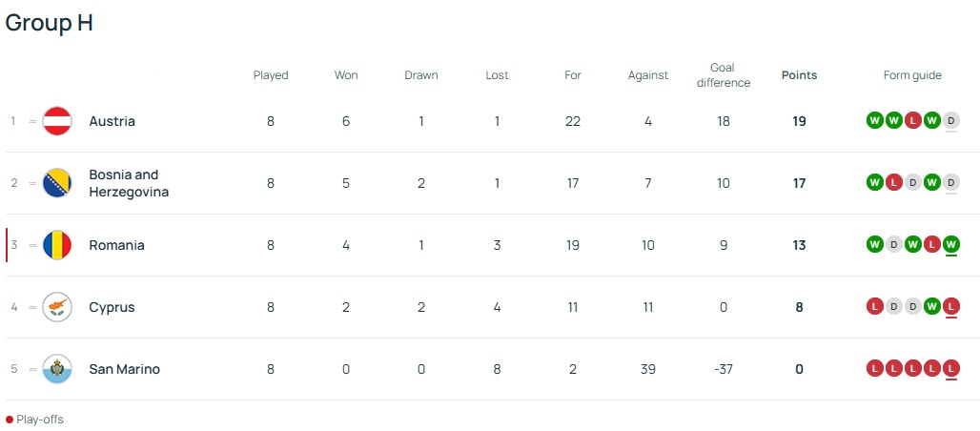Click the Cyprus flag icon

point(57,307)
